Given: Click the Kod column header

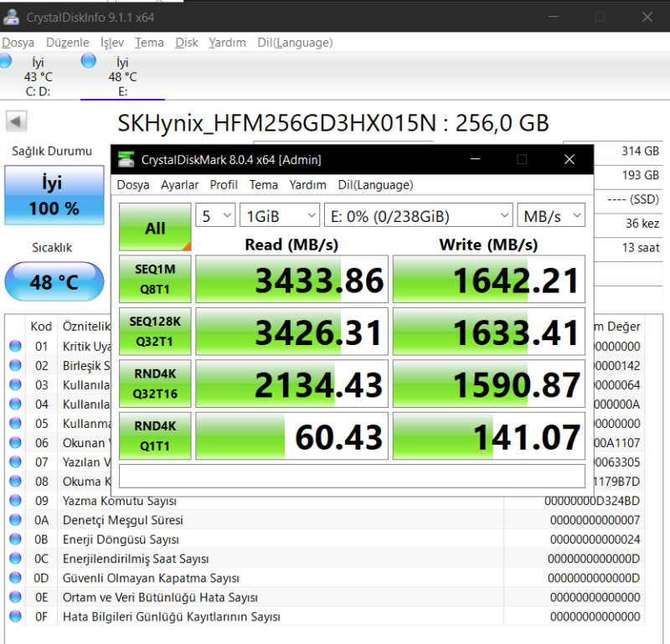Looking at the screenshot, I should point(41,326).
